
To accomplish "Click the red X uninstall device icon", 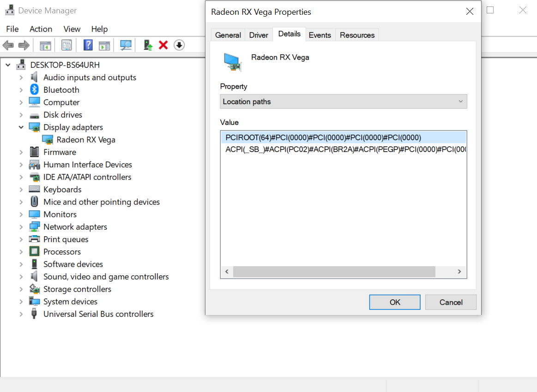I will 164,45.
